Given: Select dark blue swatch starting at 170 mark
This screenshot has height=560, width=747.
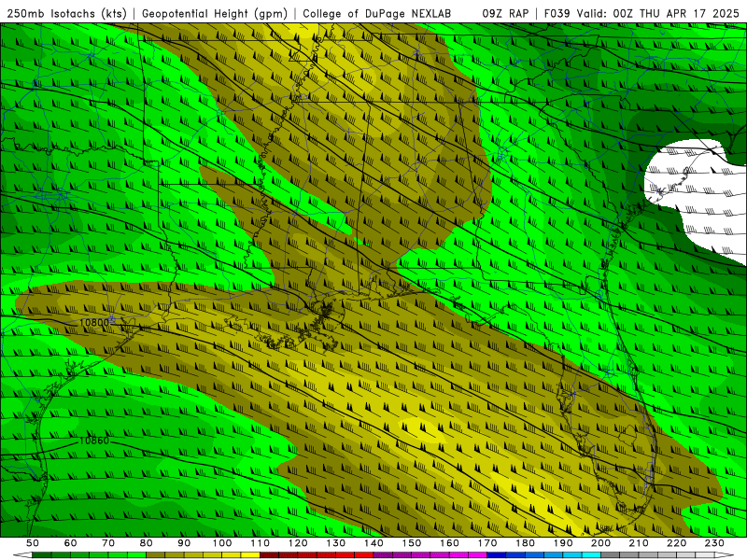Looking at the screenshot, I should point(497,555).
